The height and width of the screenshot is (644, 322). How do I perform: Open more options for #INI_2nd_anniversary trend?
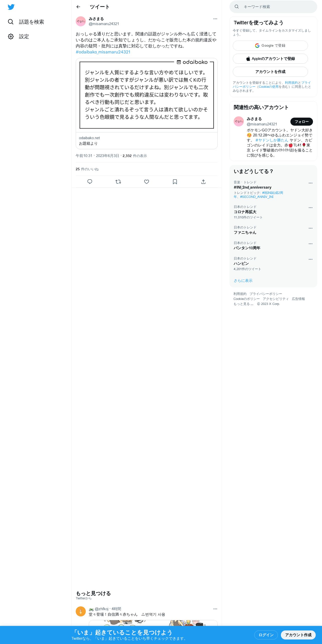pyautogui.click(x=310, y=183)
